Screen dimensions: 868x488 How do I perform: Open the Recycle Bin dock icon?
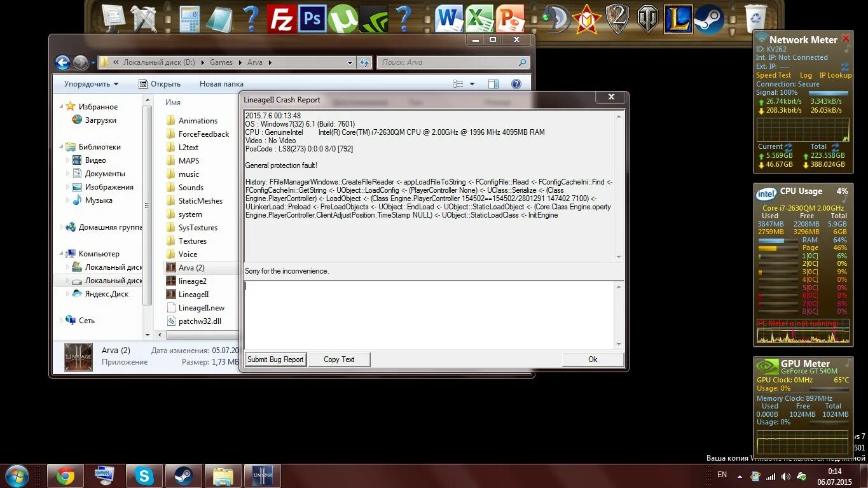755,18
